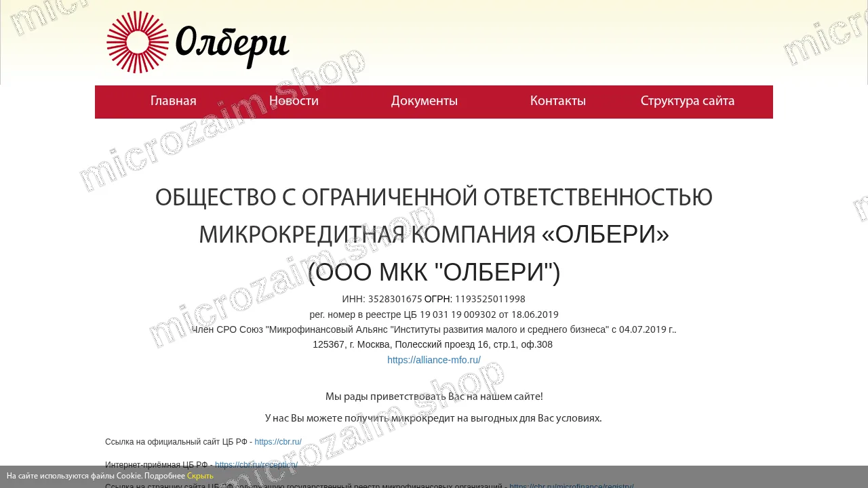Click the Олбери sunburst logo
The height and width of the screenshot is (488, 868).
pyautogui.click(x=138, y=42)
